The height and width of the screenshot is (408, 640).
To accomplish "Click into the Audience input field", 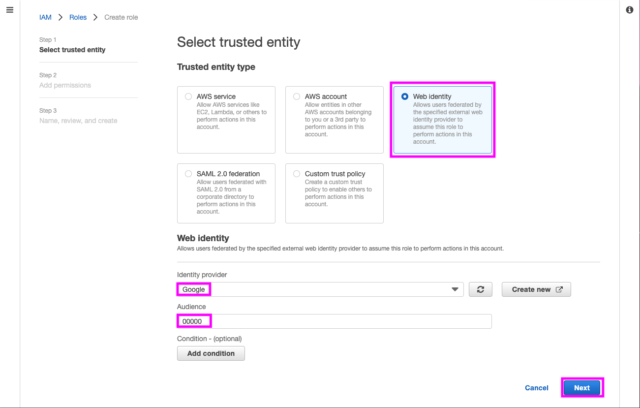I will tap(334, 321).
